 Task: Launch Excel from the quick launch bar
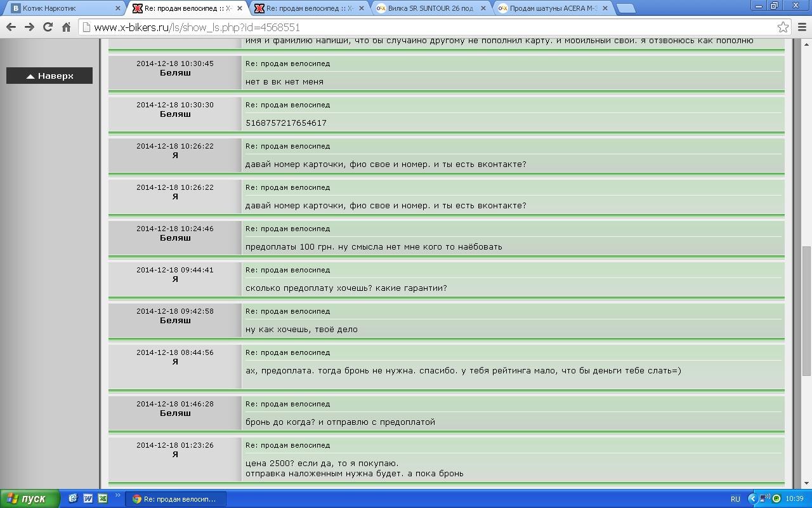[102, 498]
